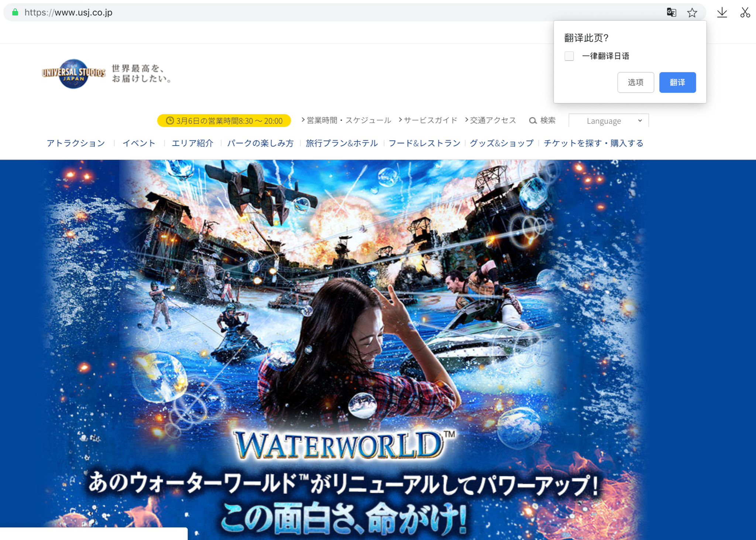Open the パークの楽しみ方 menu
This screenshot has width=756, height=540.
[x=260, y=143]
